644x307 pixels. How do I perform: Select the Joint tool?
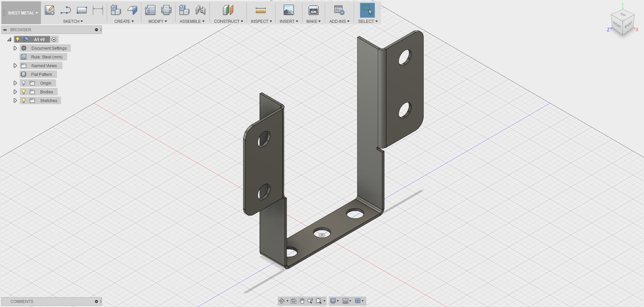tap(201, 10)
